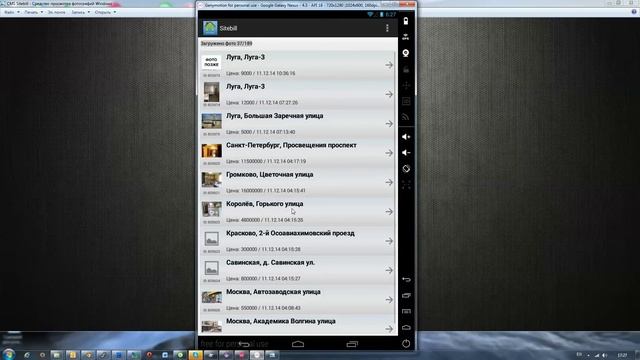Open Файл menu in photo viewer
640x360 pixels.
pyautogui.click(x=11, y=12)
